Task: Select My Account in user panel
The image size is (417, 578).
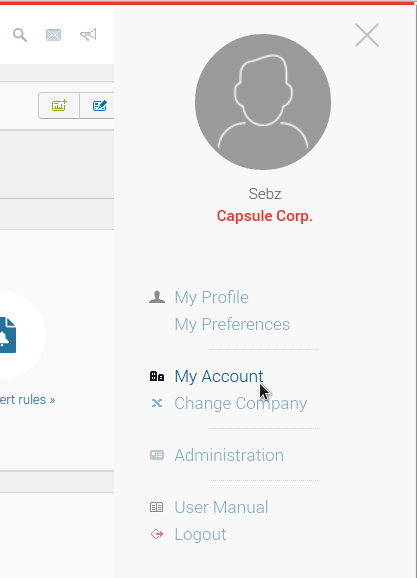Action: pos(219,376)
